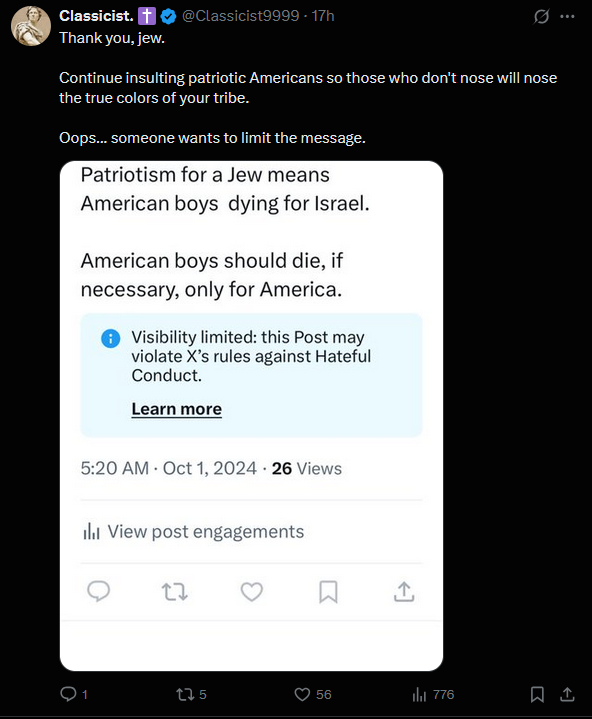
Task: Repost the tweet showing 5 reposts
Action: [x=191, y=694]
